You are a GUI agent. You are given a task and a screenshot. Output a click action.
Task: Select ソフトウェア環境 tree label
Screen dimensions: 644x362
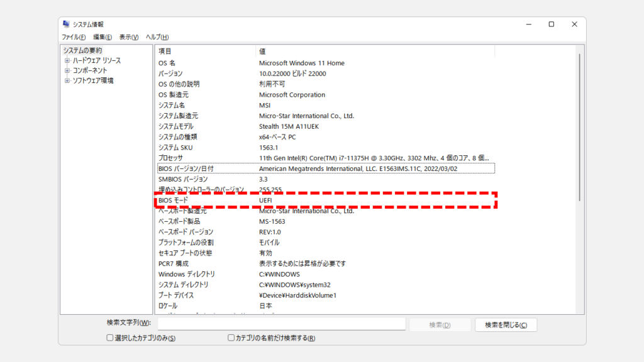[x=93, y=80]
